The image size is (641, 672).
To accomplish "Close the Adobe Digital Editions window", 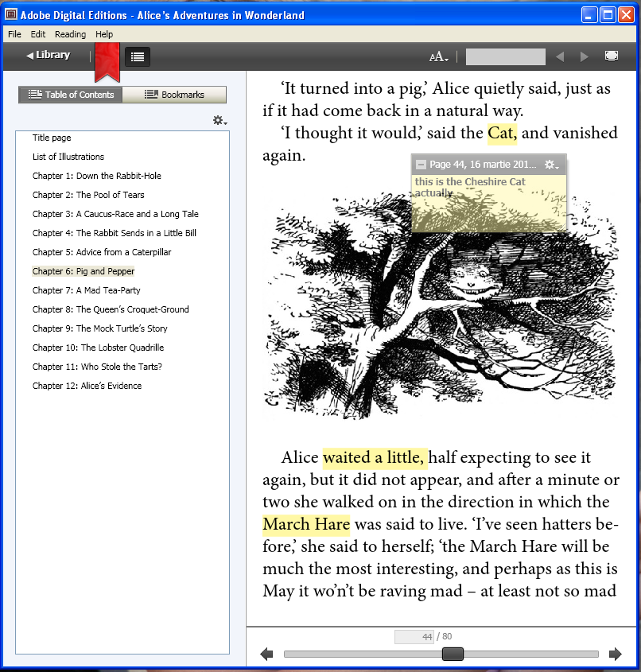I will pyautogui.click(x=626, y=14).
